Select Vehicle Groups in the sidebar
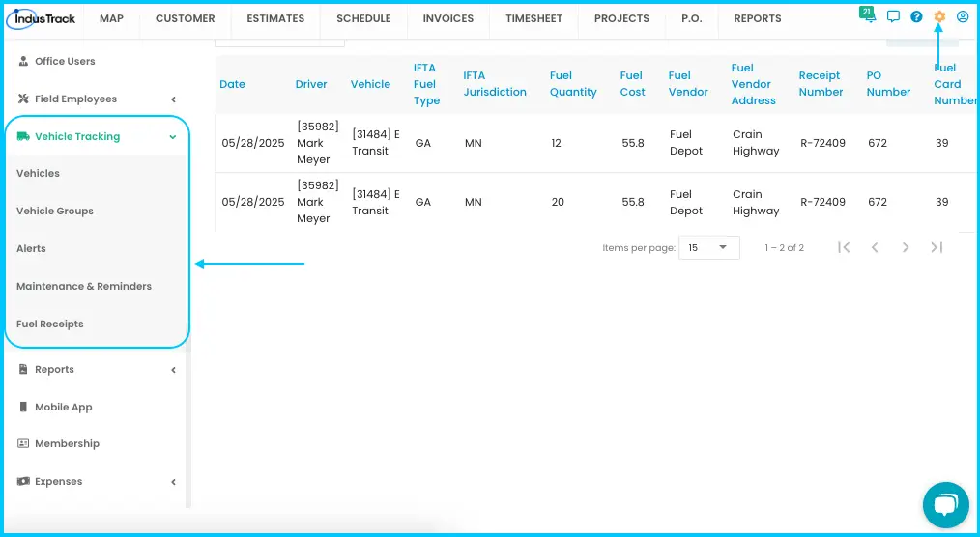Viewport: 980px width, 537px height. [55, 212]
